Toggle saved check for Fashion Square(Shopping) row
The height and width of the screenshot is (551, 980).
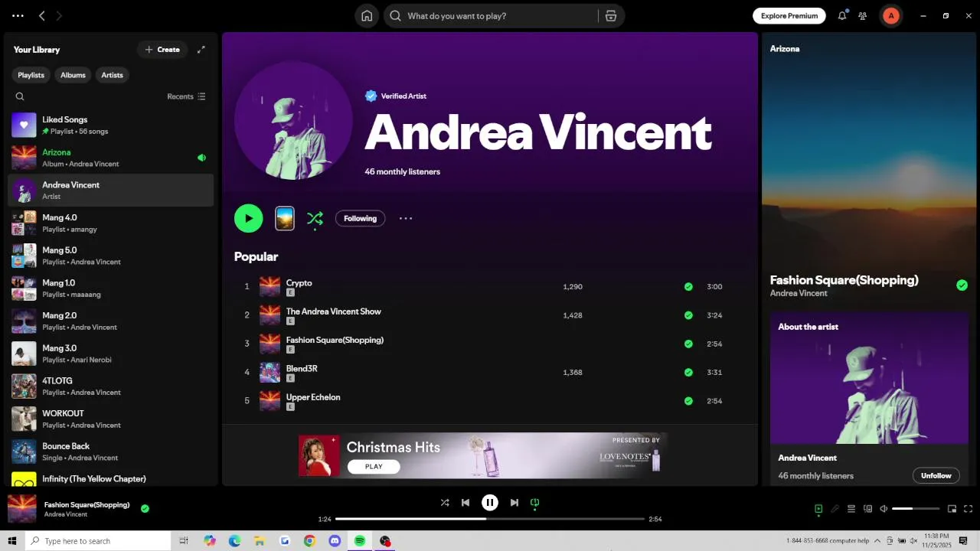point(688,344)
